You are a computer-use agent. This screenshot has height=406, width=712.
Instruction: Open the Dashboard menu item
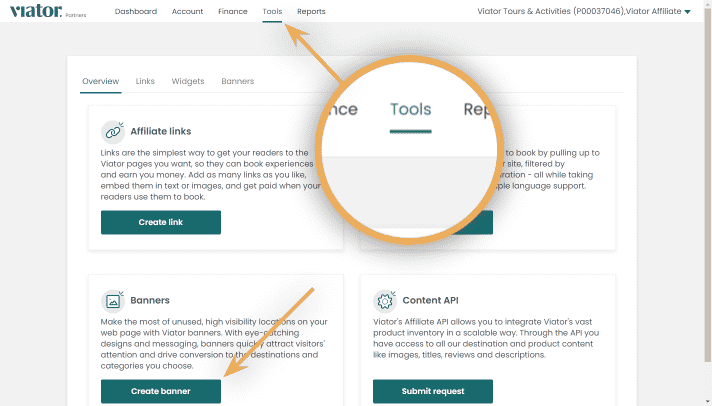(136, 11)
